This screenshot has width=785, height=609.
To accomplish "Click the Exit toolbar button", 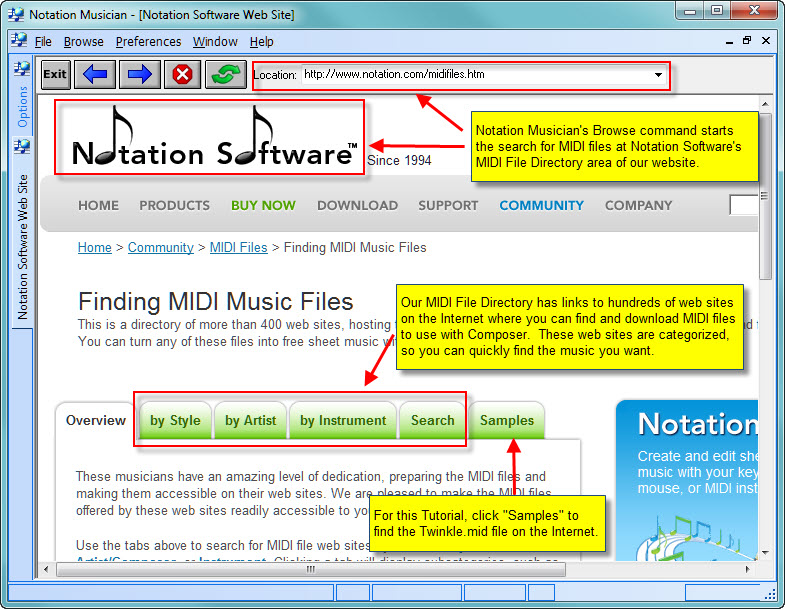I will (x=55, y=74).
